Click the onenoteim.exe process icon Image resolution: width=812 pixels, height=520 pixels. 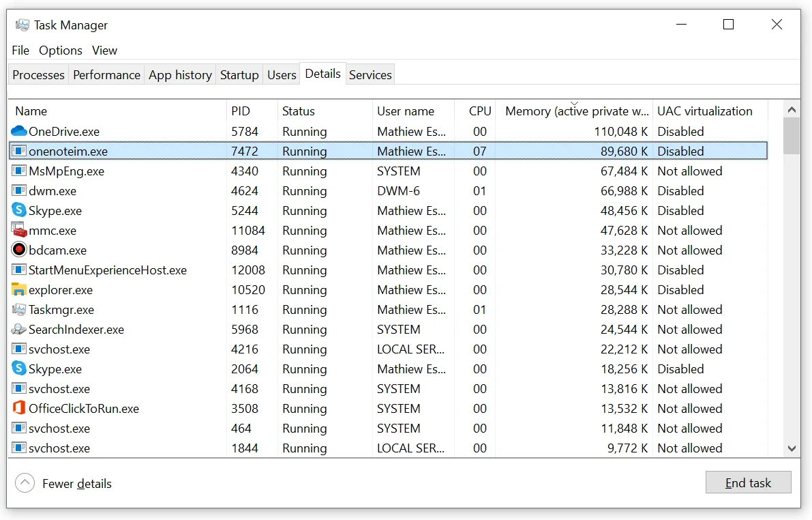pos(19,151)
